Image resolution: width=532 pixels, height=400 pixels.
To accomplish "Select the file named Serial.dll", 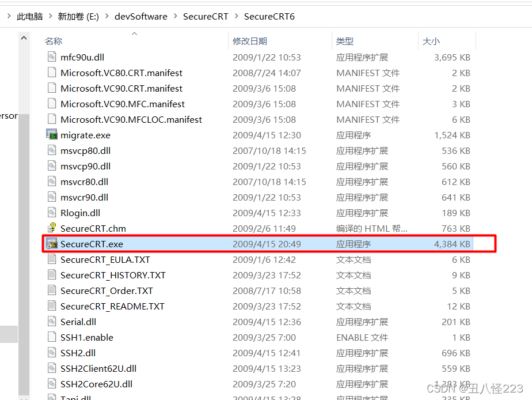I will (78, 322).
